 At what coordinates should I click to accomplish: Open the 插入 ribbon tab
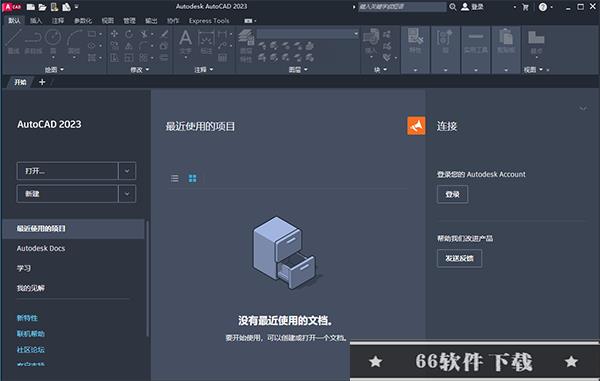coord(36,21)
